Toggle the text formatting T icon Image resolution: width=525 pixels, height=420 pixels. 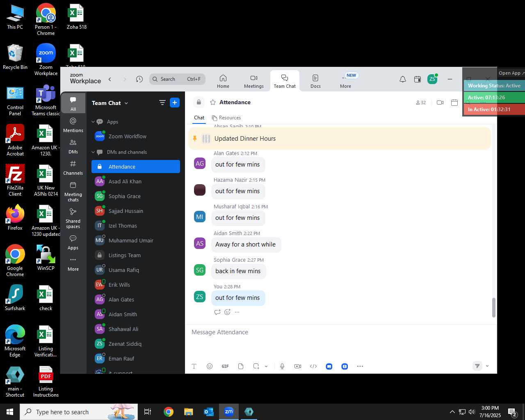coord(194,366)
